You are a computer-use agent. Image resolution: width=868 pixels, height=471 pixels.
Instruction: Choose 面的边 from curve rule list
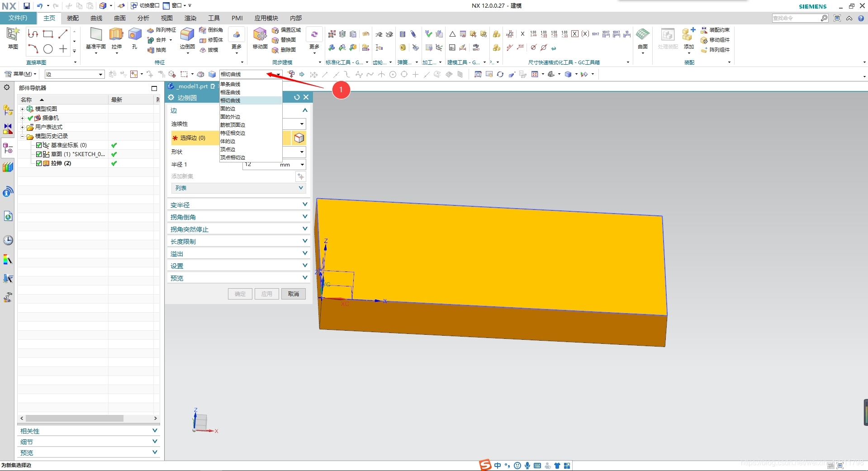point(251,109)
